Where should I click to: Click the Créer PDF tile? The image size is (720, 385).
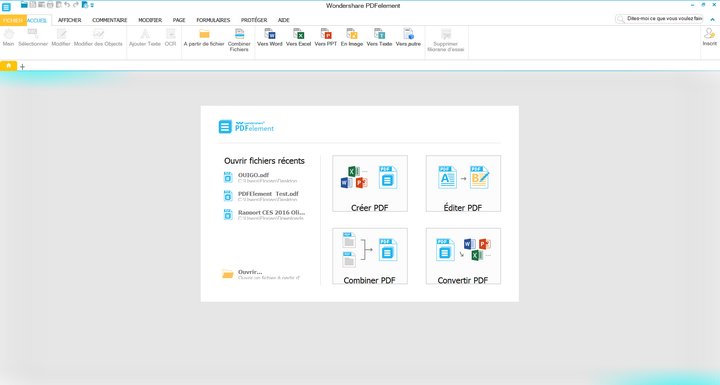coord(370,183)
